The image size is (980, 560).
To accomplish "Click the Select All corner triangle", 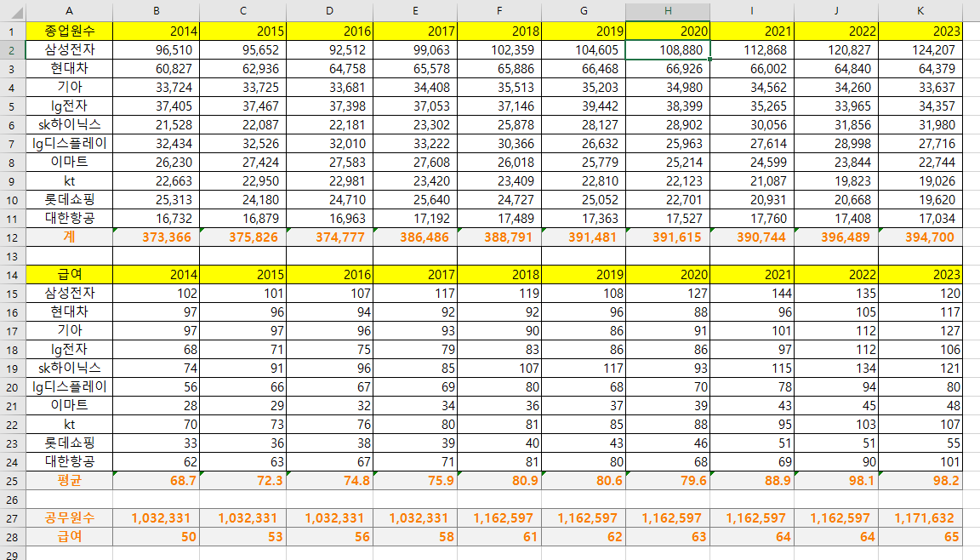I will (x=13, y=10).
